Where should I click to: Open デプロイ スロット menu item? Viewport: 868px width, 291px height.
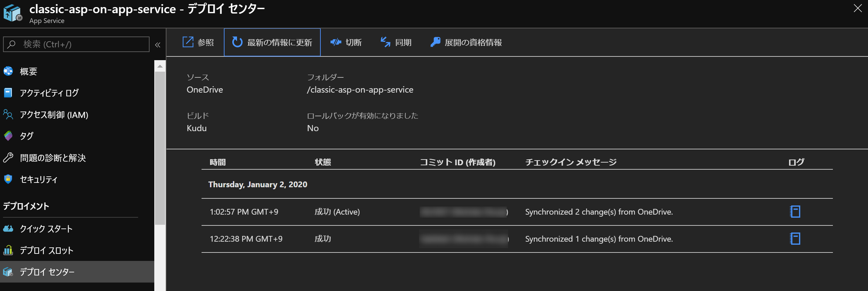pyautogui.click(x=77, y=250)
